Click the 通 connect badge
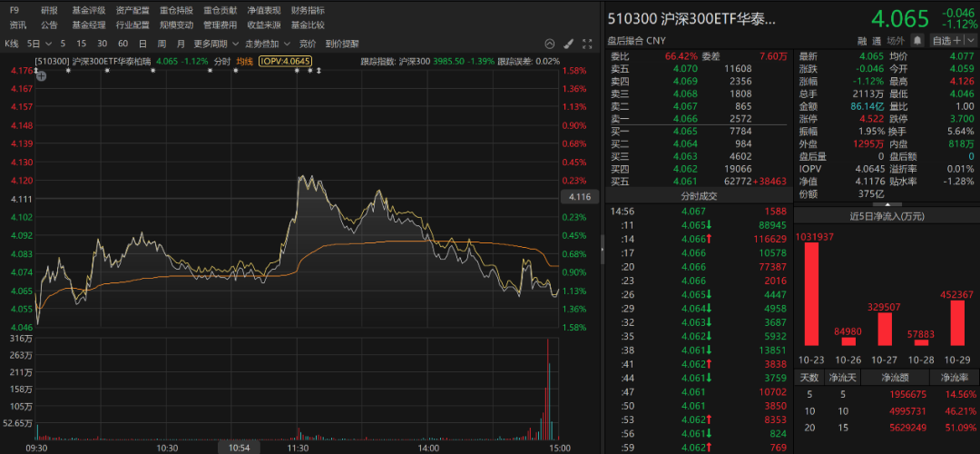The image size is (980, 454). coord(877,41)
